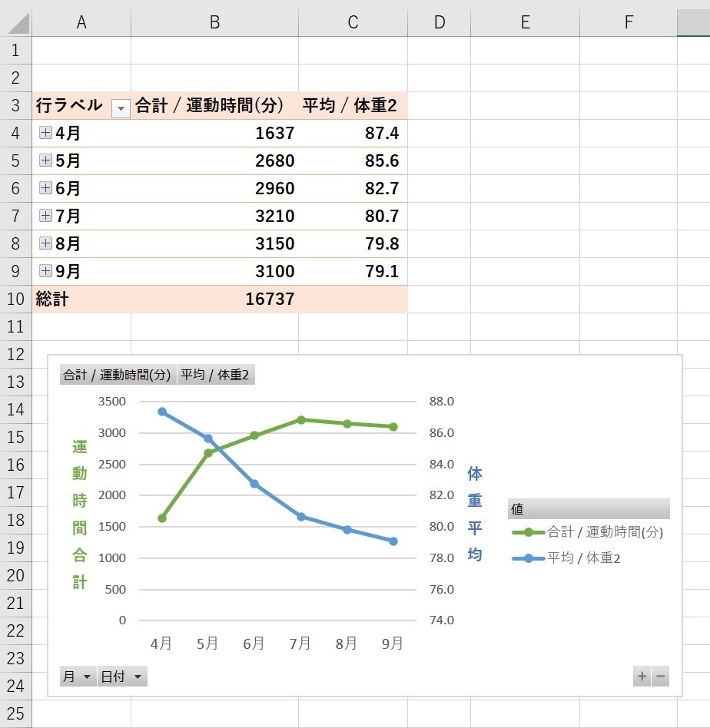
Task: Click cell with weight 87.4
Action: 353,134
